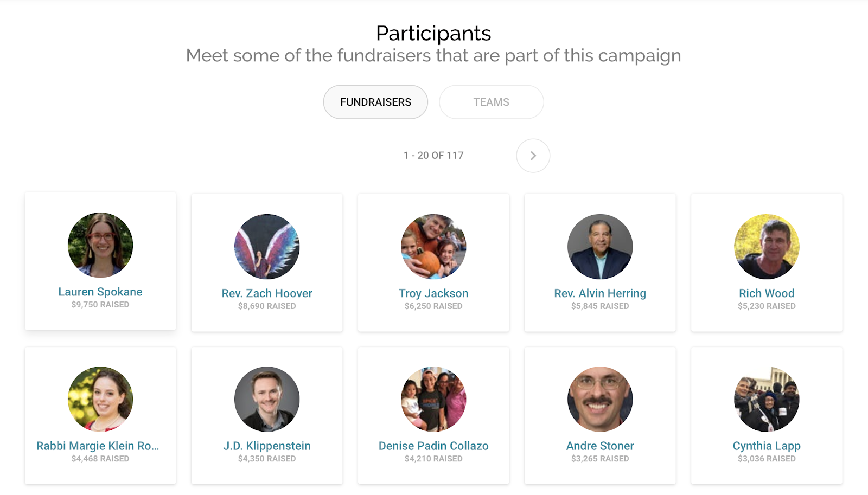868x495 pixels.
Task: Open Troy Jackson's pumpkin photo
Action: [x=433, y=247]
